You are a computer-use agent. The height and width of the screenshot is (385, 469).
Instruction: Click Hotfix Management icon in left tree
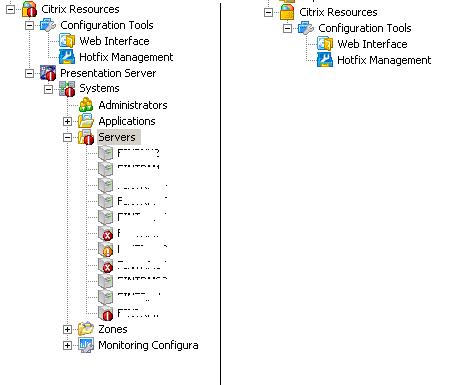pyautogui.click(x=67, y=57)
